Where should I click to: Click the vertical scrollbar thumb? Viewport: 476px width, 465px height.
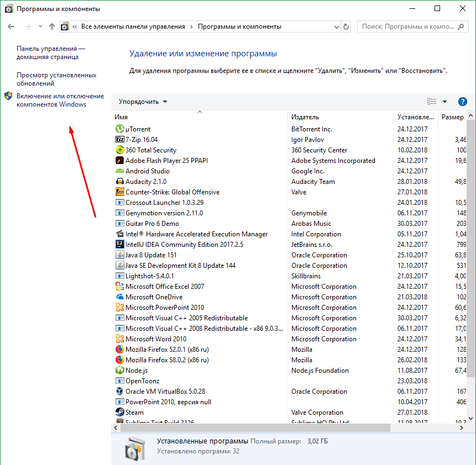tap(471, 249)
